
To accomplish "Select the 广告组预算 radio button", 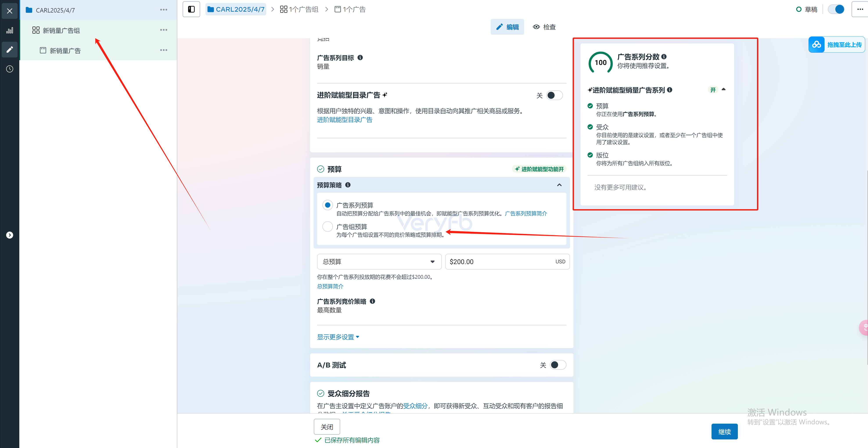I will 327,227.
